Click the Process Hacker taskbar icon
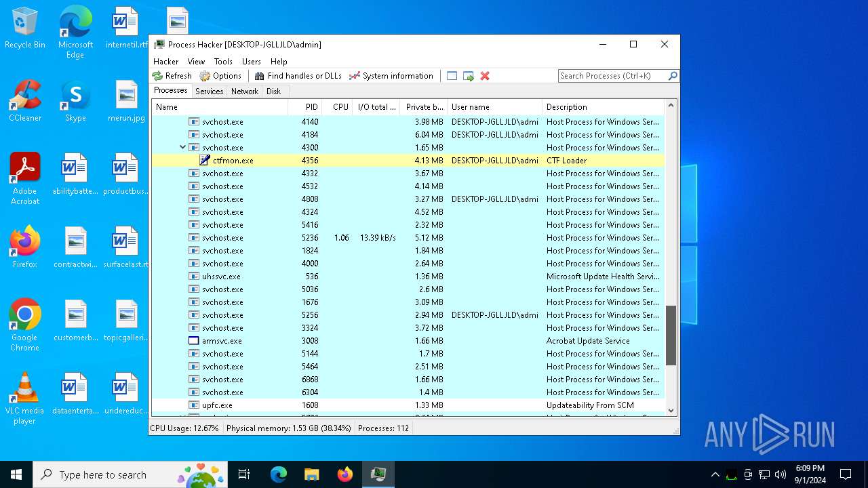 pos(378,474)
